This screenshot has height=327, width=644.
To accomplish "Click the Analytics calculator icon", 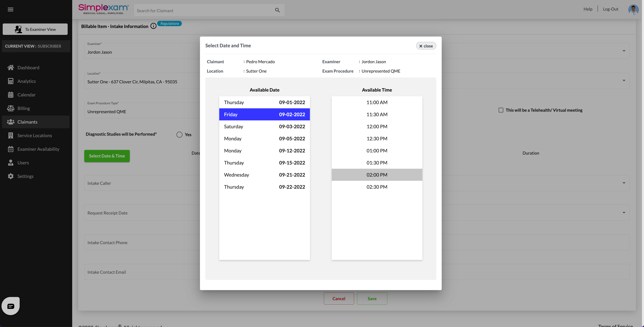I will [x=11, y=81].
